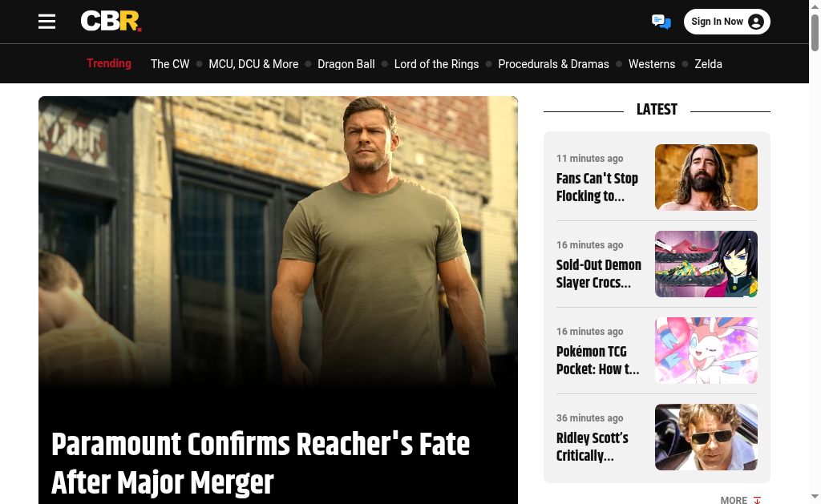Open Procedurals & Dramas topic
Image resolution: width=821 pixels, height=504 pixels.
(553, 64)
